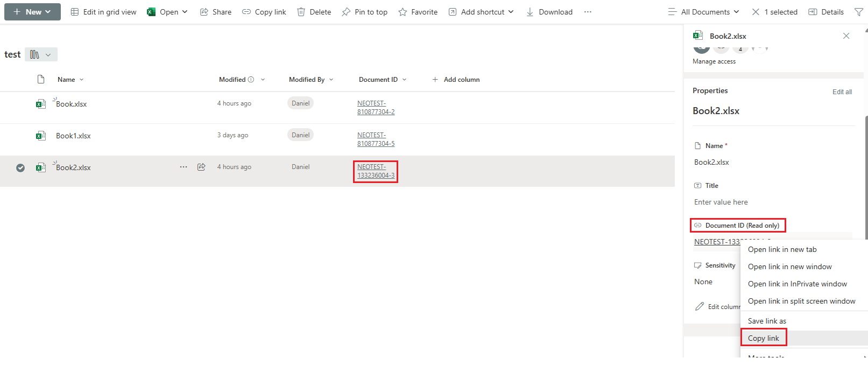Click Edit all properties
The height and width of the screenshot is (365, 868).
coord(842,92)
